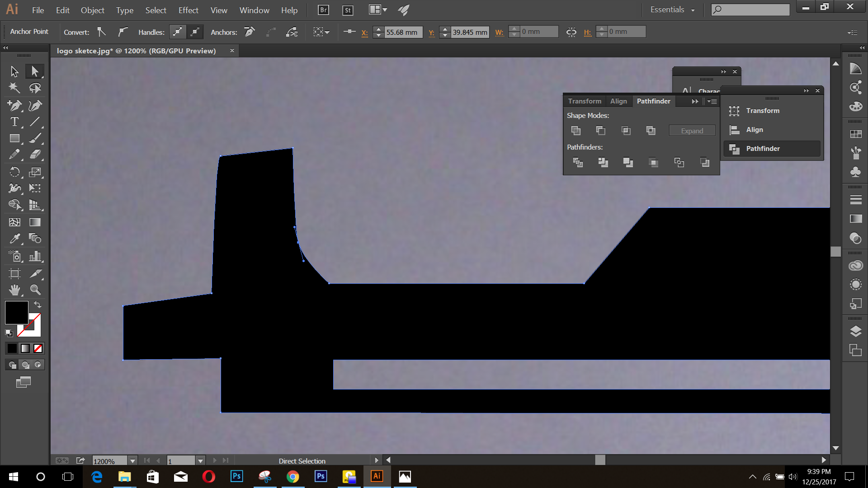The image size is (868, 488).
Task: Select the Pen tool
Action: (x=14, y=105)
